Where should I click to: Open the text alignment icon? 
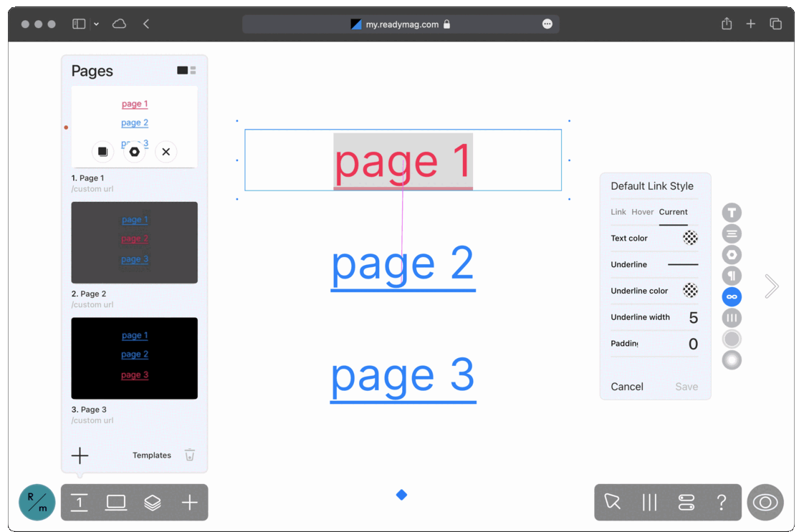point(732,233)
